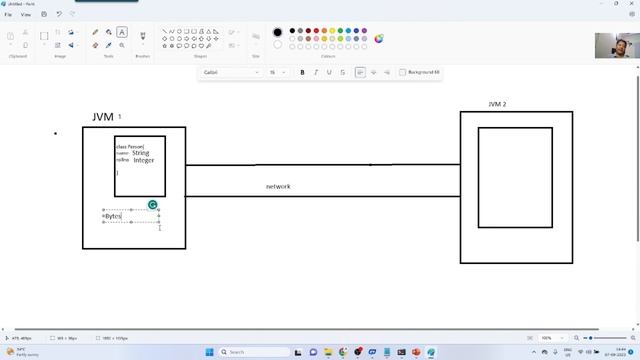Click the Cut icon in Clipboard group

pos(25,32)
